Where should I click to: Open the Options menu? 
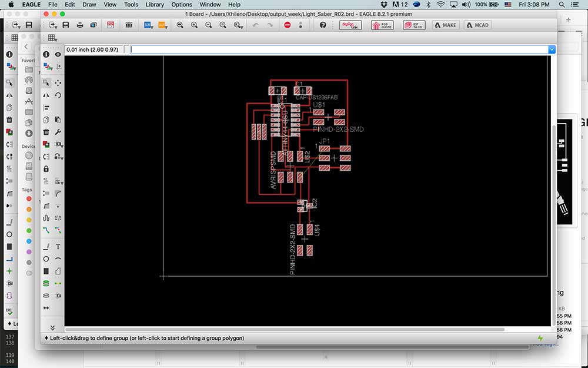tap(182, 5)
